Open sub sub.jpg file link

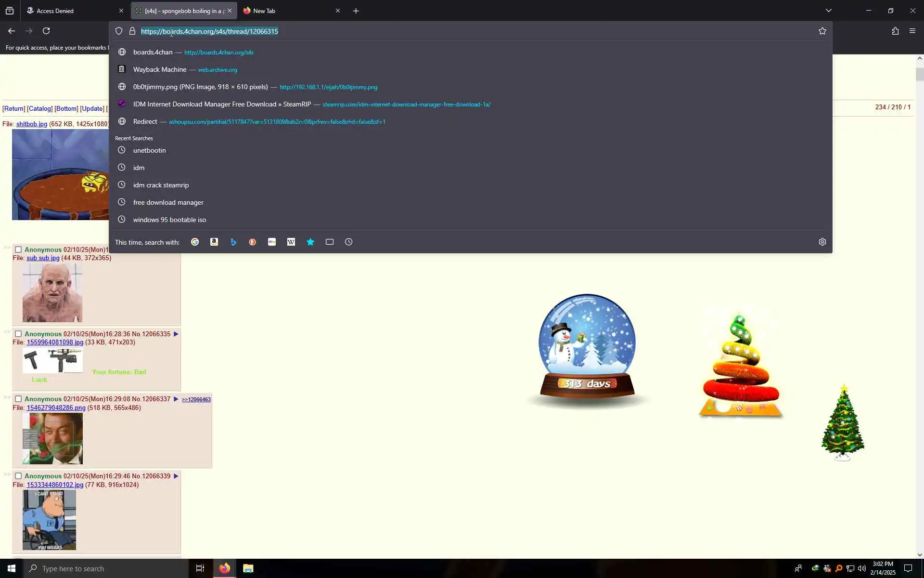tap(43, 258)
